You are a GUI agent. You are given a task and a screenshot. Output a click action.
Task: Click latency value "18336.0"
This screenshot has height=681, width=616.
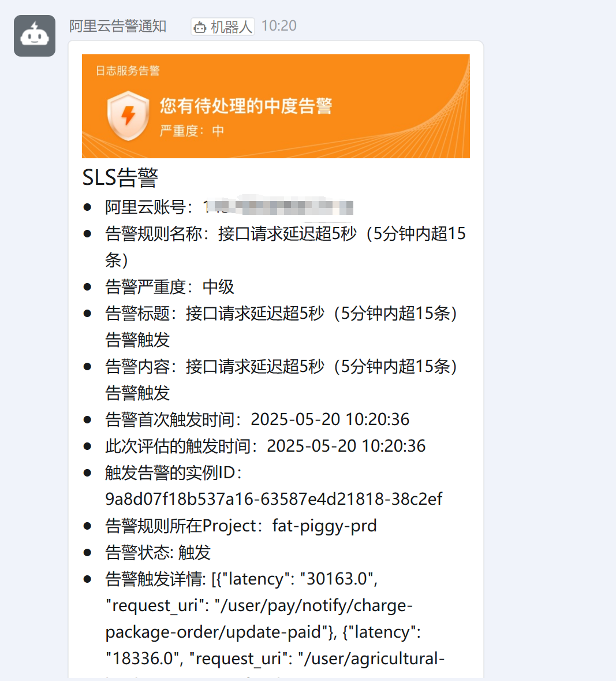tap(143, 659)
